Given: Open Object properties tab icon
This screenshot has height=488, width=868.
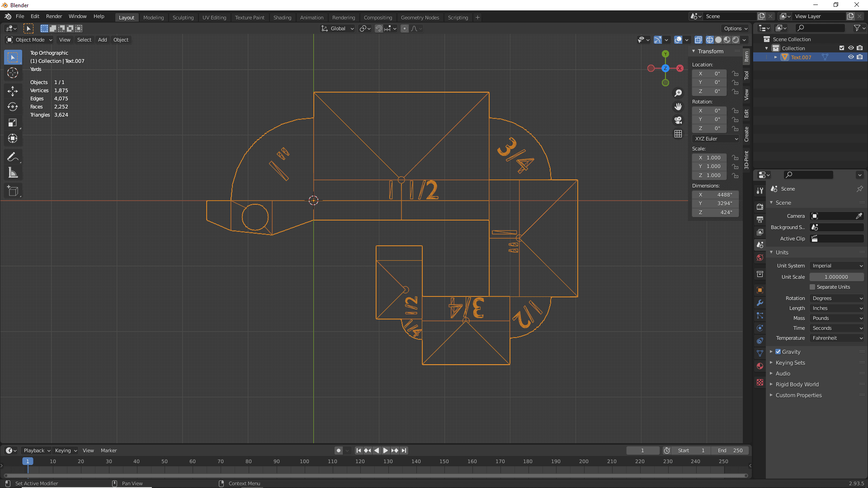Looking at the screenshot, I should pos(760,290).
